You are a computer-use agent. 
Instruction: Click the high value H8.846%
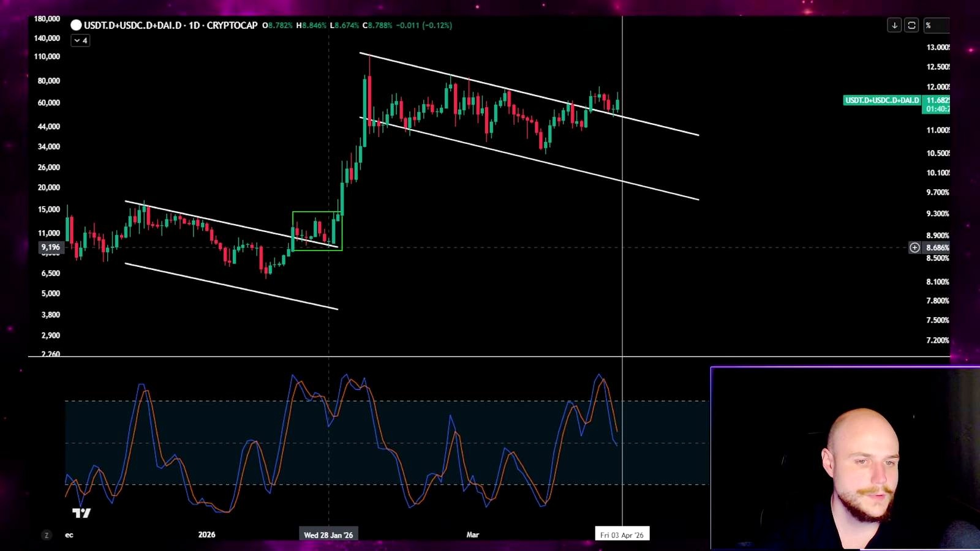coord(312,25)
